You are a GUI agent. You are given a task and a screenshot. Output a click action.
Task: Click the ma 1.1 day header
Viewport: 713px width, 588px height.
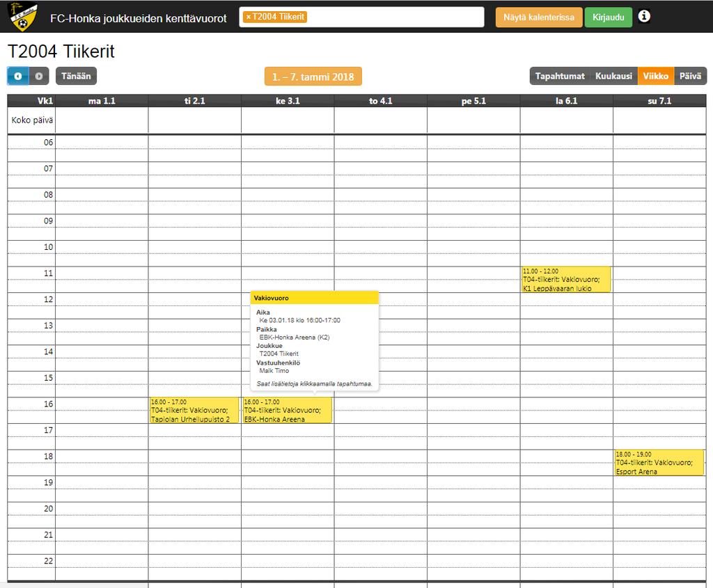click(102, 101)
